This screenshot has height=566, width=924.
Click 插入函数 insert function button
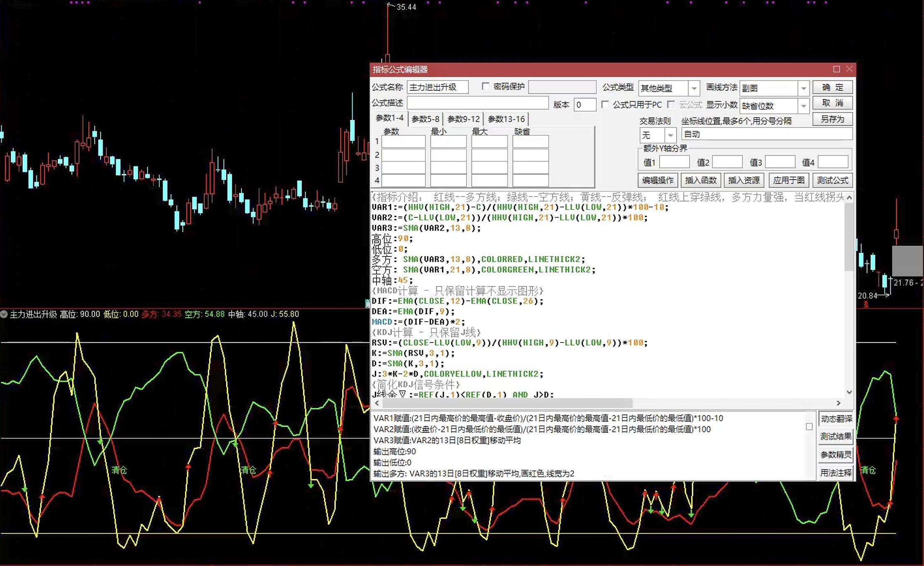point(701,180)
